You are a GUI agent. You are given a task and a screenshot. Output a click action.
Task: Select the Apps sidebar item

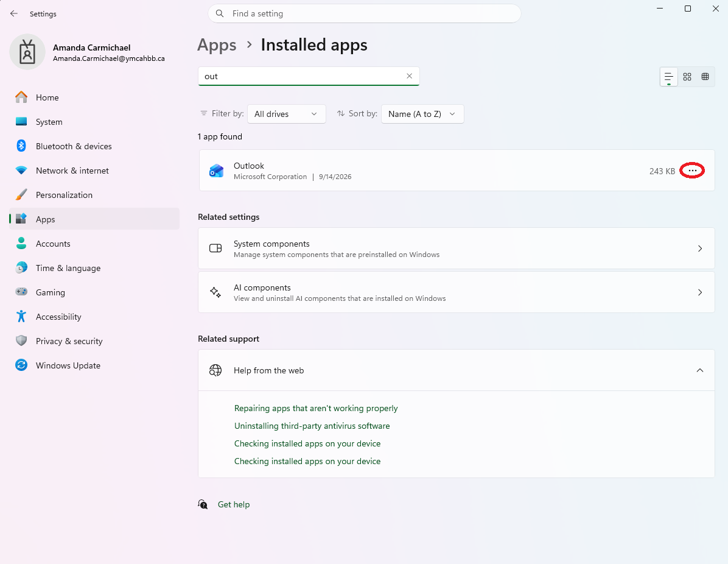tap(94, 219)
